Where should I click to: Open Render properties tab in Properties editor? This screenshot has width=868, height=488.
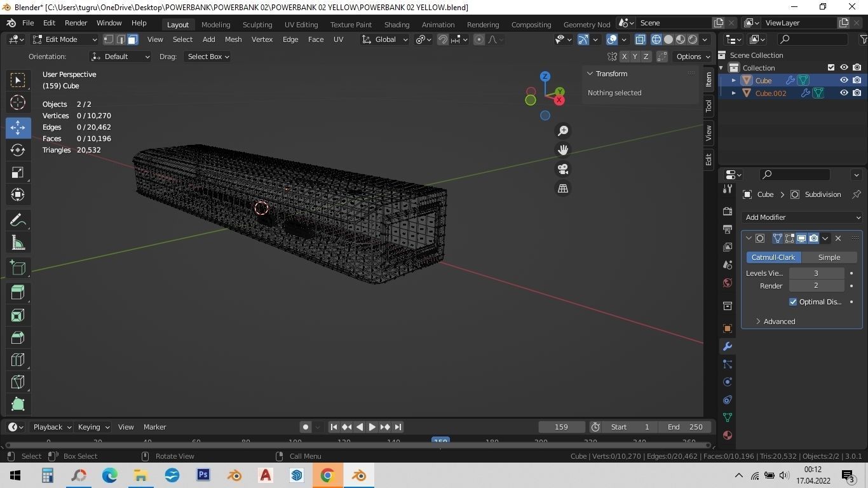728,211
